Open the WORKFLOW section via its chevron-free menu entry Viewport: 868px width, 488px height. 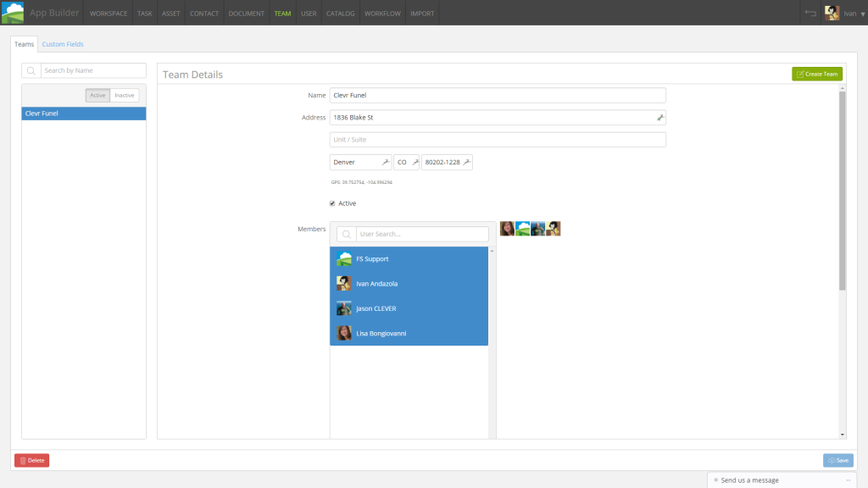(x=382, y=13)
